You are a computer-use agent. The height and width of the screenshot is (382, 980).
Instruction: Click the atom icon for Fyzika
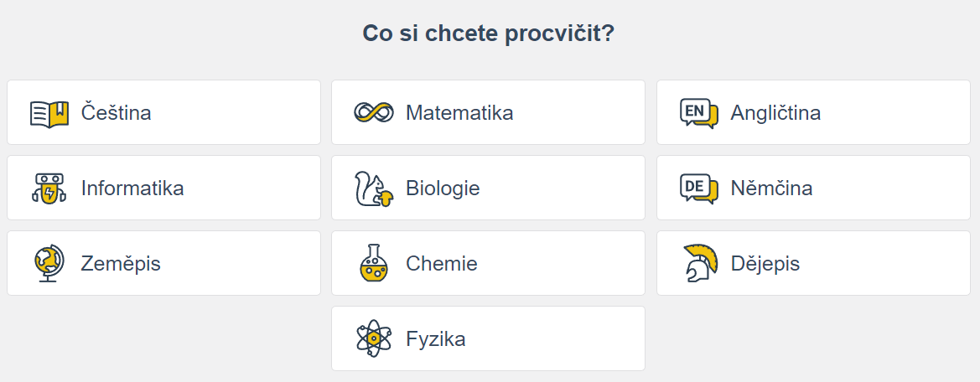pos(374,339)
